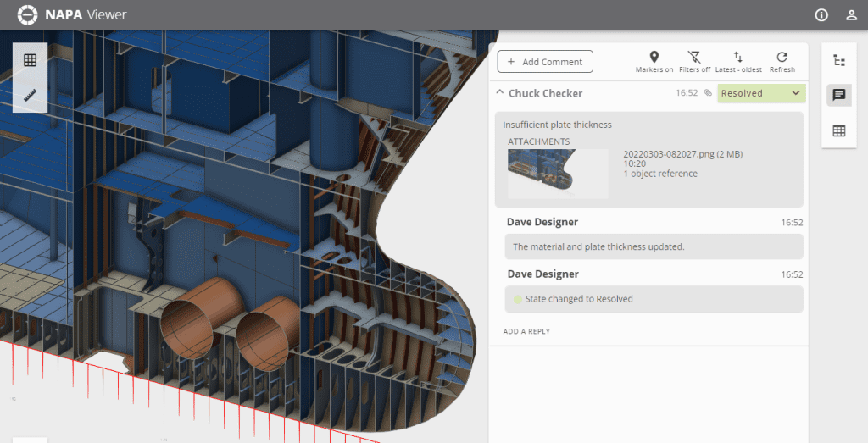Click the NAPA Viewer title text
This screenshot has height=443, width=868.
[x=86, y=15]
